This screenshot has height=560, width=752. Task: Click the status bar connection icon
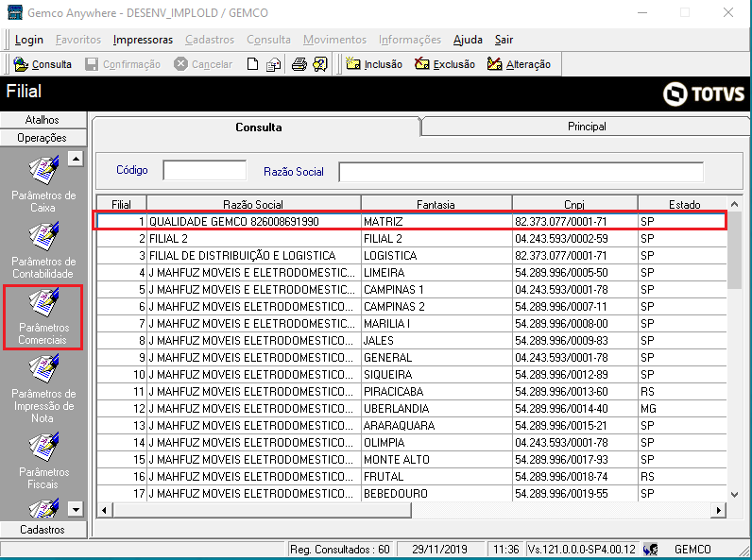pos(651,550)
